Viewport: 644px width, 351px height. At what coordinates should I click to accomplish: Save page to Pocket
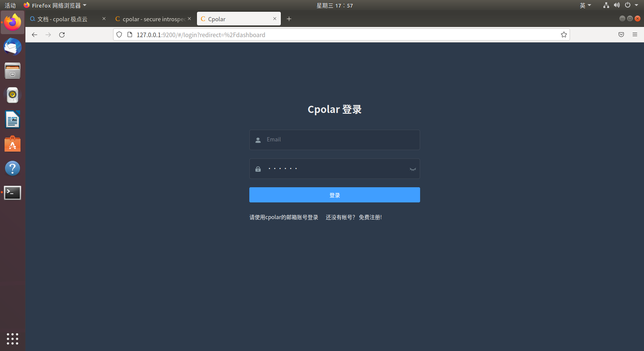(x=621, y=35)
